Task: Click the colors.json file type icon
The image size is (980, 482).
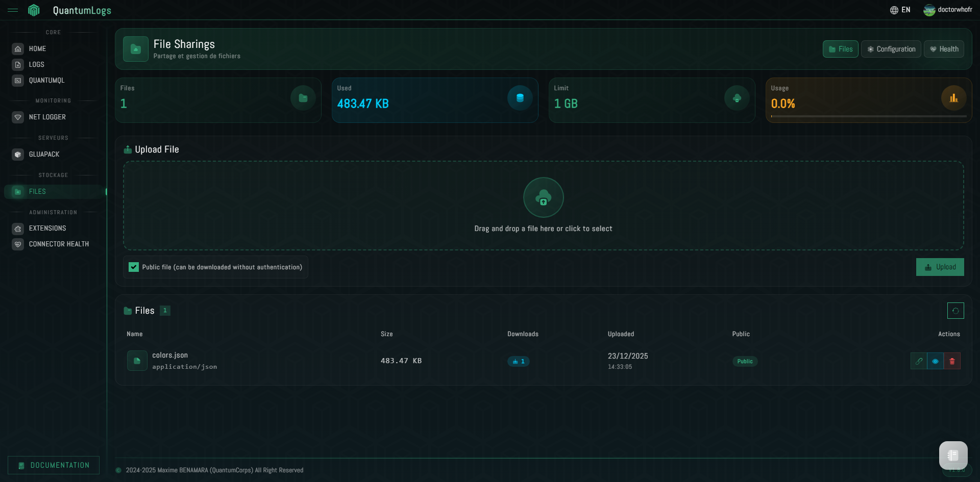Action: coord(137,361)
